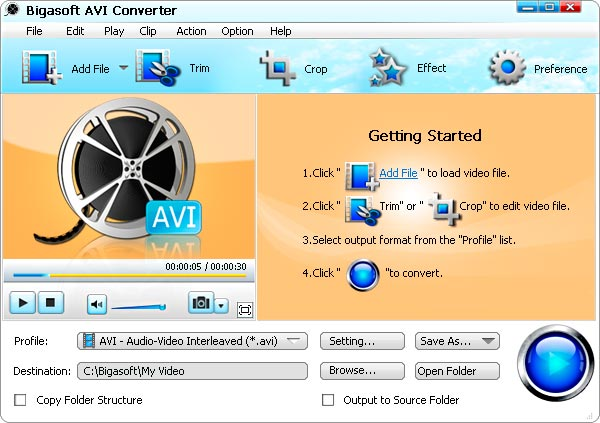Click the Add File link in Getting Started

(398, 173)
